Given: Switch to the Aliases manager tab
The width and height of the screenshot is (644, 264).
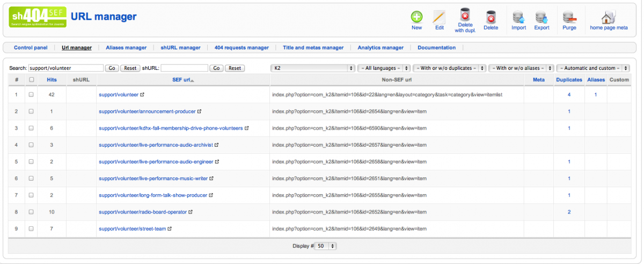Looking at the screenshot, I should (x=126, y=47).
